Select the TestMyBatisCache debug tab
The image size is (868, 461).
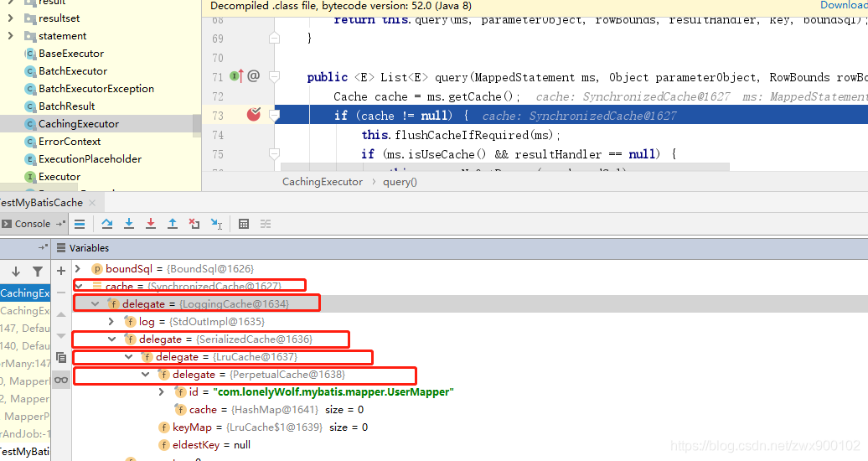(x=41, y=203)
